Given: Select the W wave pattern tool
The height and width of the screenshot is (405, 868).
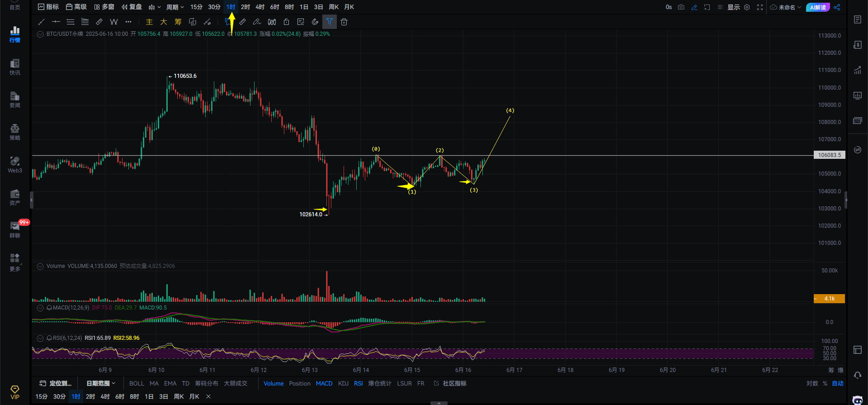Looking at the screenshot, I should 114,22.
